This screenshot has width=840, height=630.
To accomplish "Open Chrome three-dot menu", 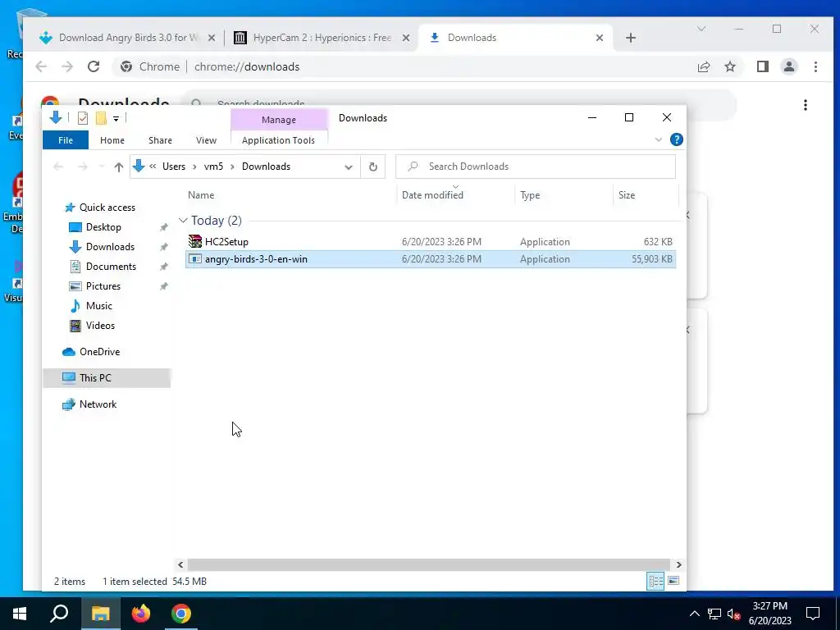I will pyautogui.click(x=815, y=67).
